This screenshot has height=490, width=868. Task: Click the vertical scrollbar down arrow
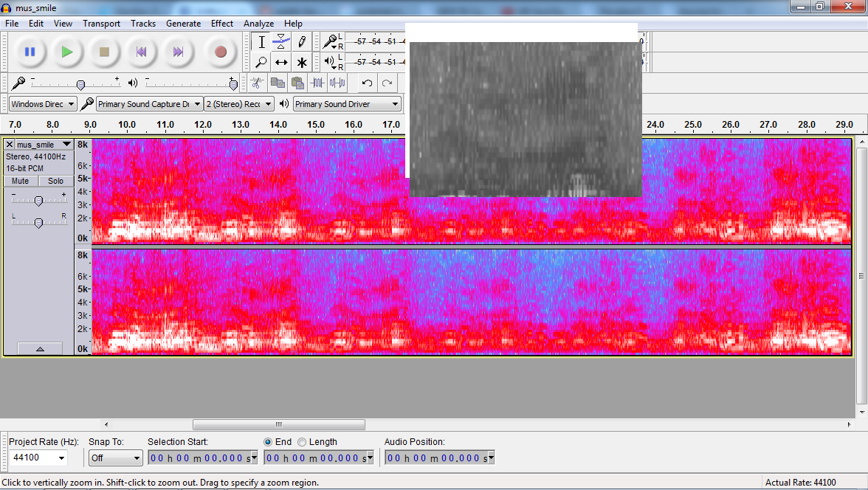(x=862, y=413)
